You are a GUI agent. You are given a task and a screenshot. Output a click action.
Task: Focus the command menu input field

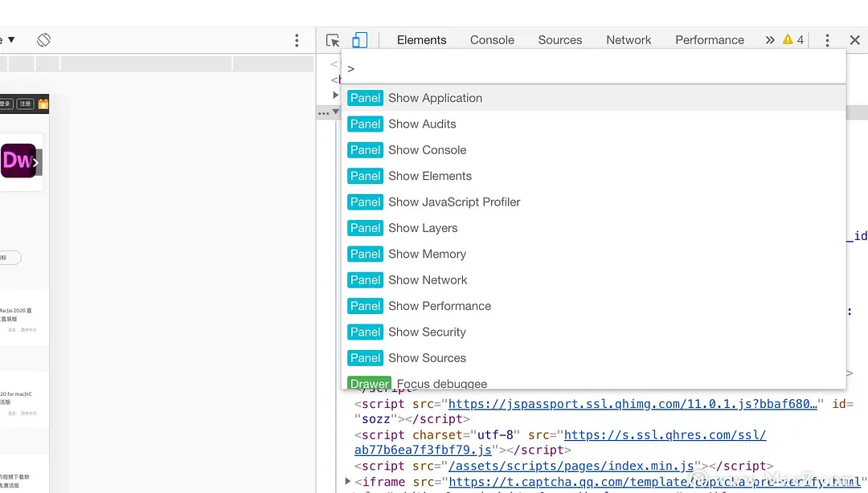tap(593, 68)
